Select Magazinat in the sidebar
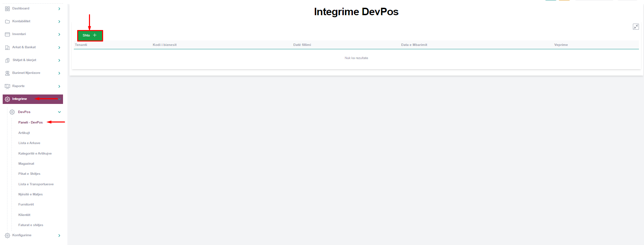This screenshot has width=644, height=245. (x=26, y=164)
